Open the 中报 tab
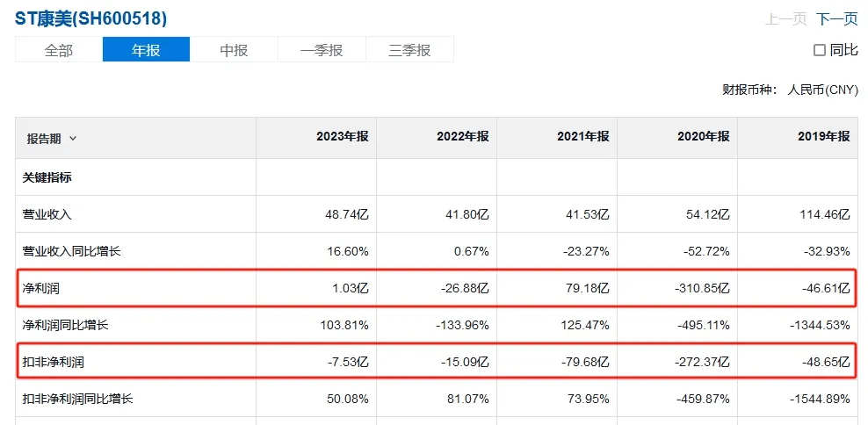The width and height of the screenshot is (868, 425). [234, 50]
